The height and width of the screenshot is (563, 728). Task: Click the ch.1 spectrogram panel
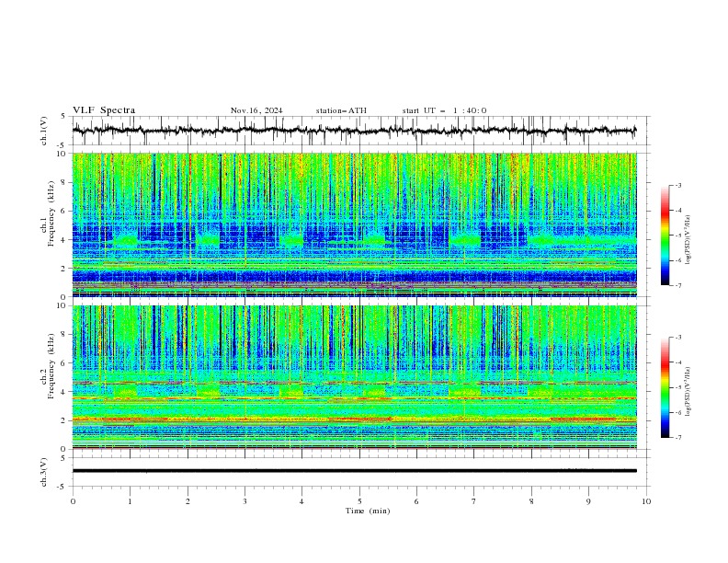[x=354, y=224]
